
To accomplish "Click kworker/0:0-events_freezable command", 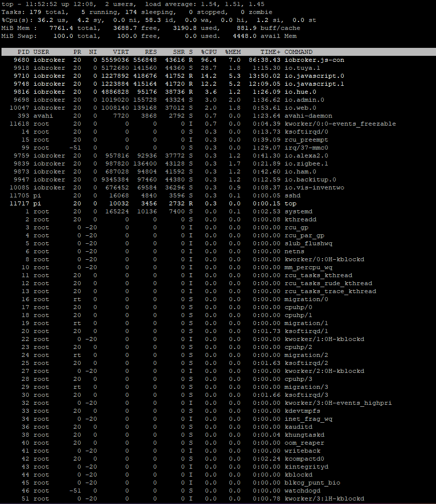I will pos(340,124).
